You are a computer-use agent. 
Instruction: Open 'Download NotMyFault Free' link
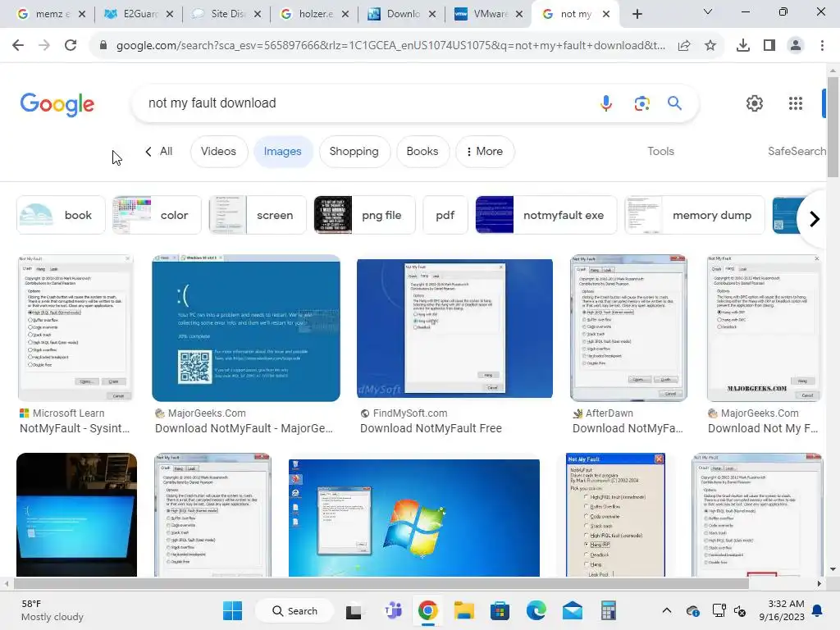431,428
